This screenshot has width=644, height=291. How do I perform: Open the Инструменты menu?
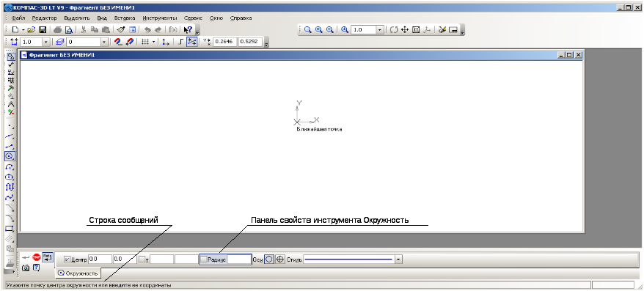(160, 18)
